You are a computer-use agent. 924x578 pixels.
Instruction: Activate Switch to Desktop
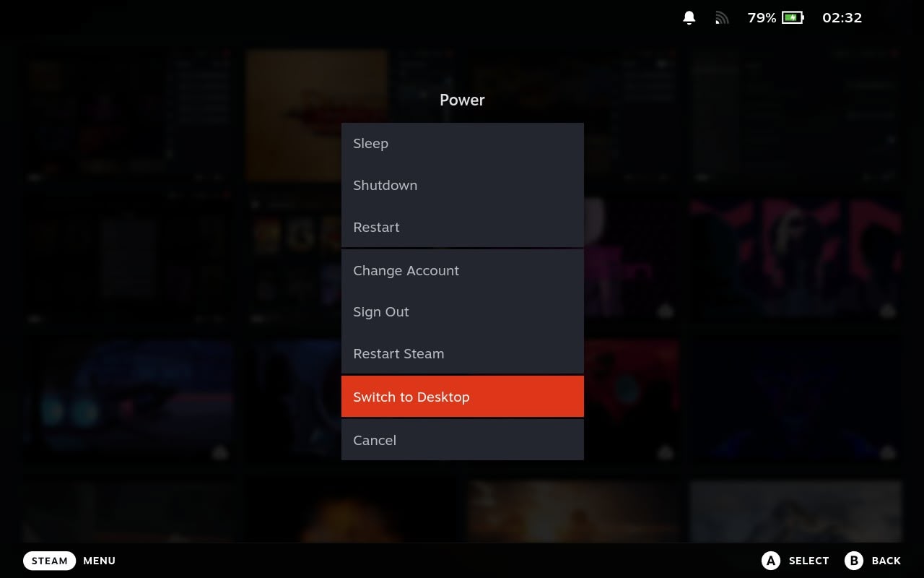pos(462,397)
